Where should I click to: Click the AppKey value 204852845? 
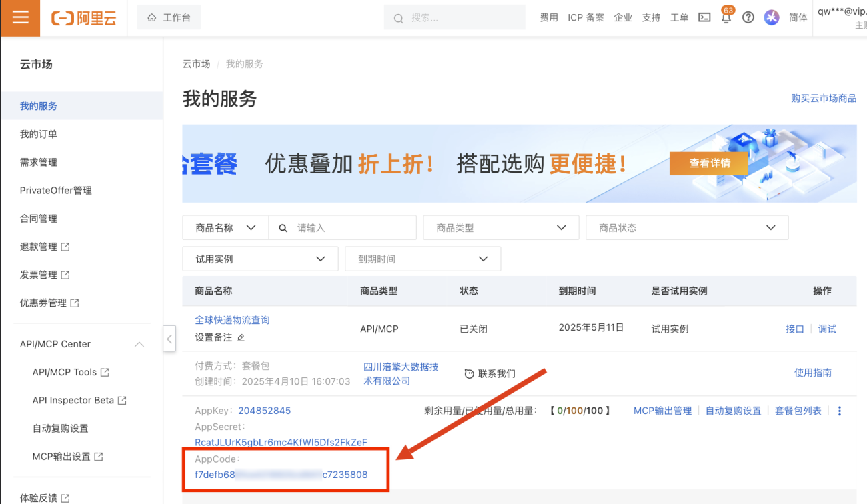(x=265, y=411)
